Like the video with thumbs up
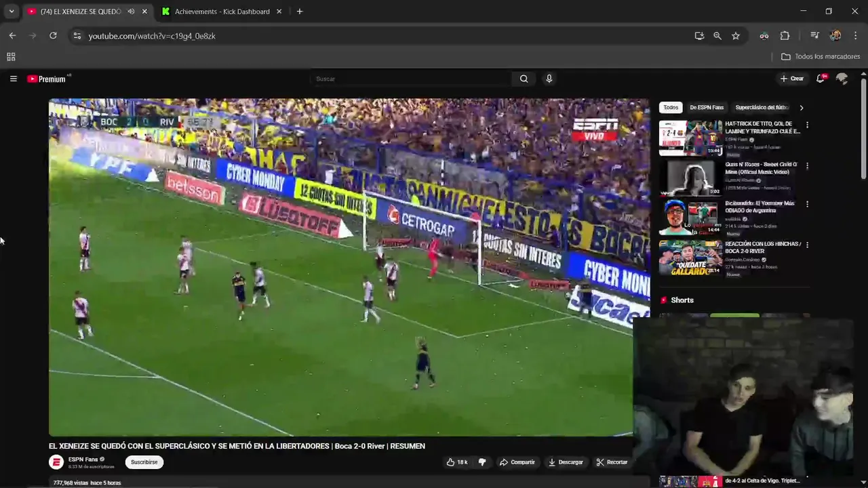This screenshot has width=868, height=488. tap(457, 462)
